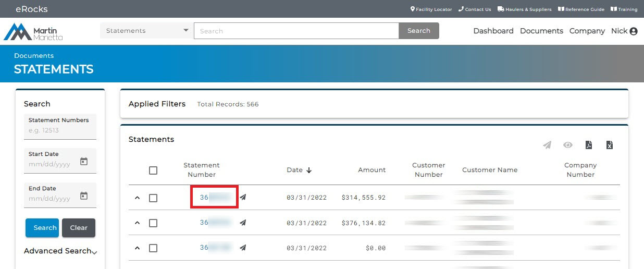Click the send icon in Statements toolbar

point(547,145)
